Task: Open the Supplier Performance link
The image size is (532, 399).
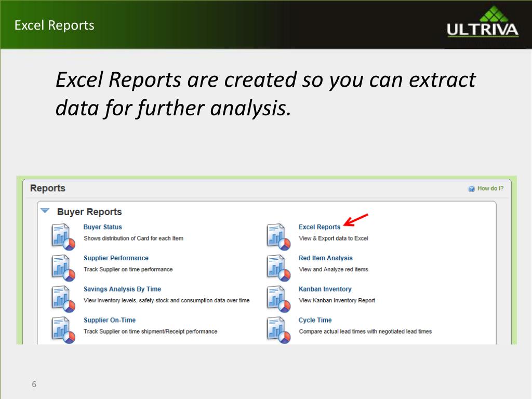Action: tap(116, 258)
